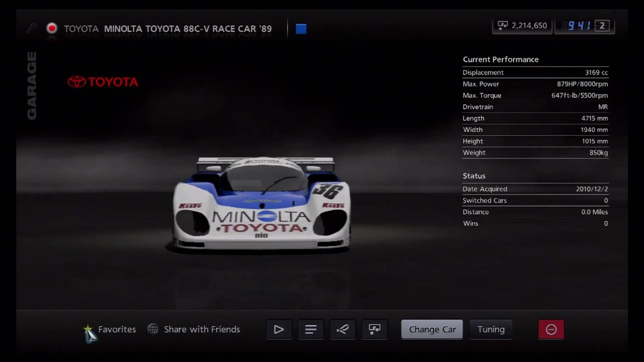Click the Wins label in Status

[x=470, y=223]
